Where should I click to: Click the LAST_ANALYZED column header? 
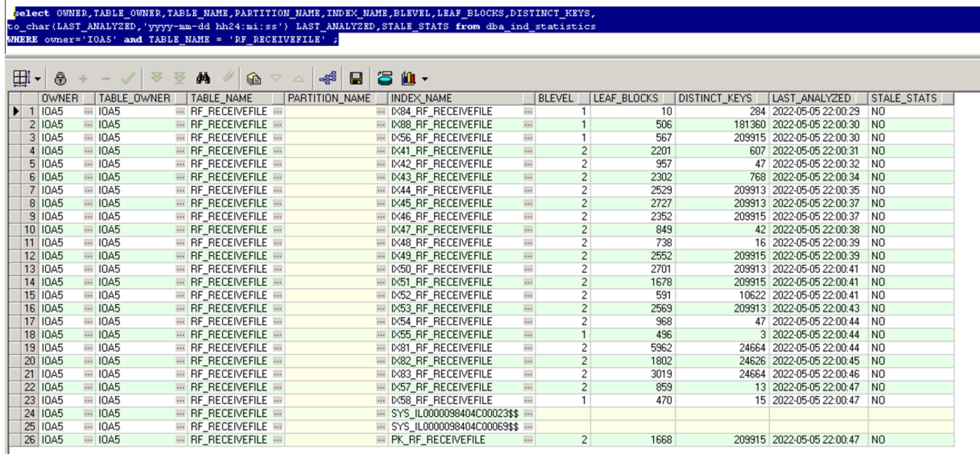[x=811, y=98]
